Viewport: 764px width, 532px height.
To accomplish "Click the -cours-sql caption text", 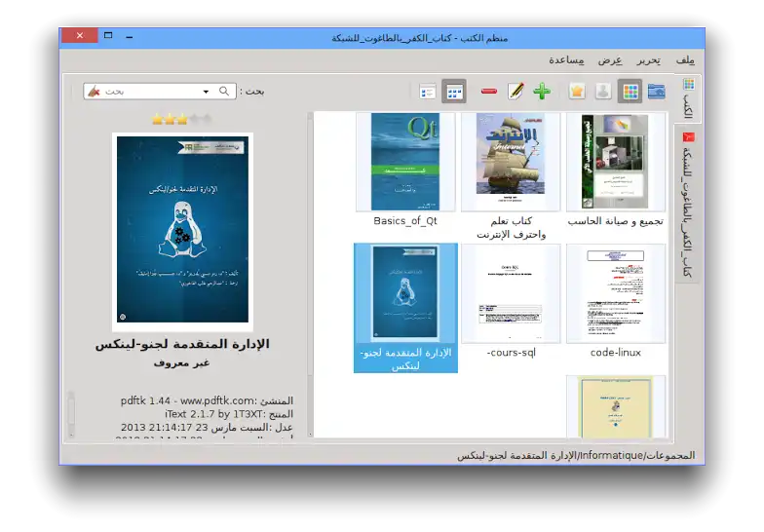I will pos(511,353).
